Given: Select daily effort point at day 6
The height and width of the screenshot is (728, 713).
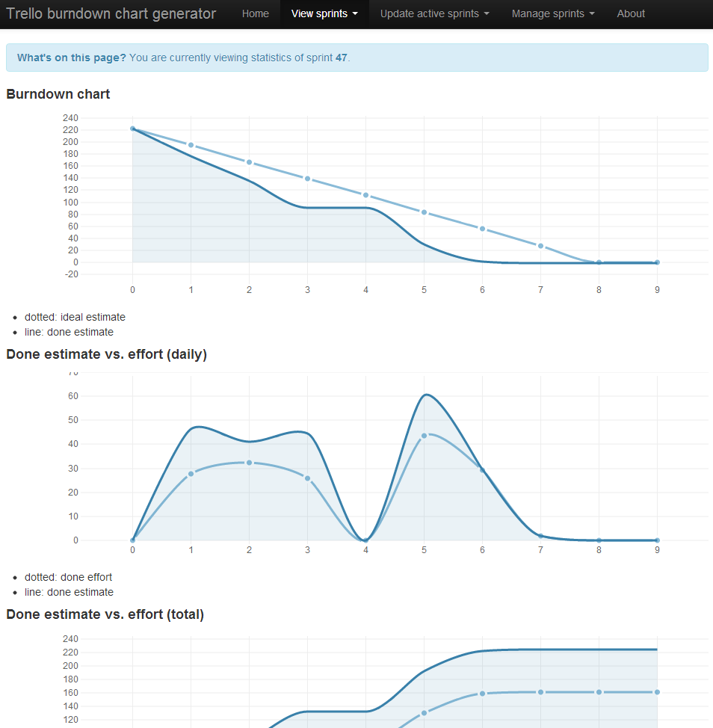Looking at the screenshot, I should [x=482, y=470].
